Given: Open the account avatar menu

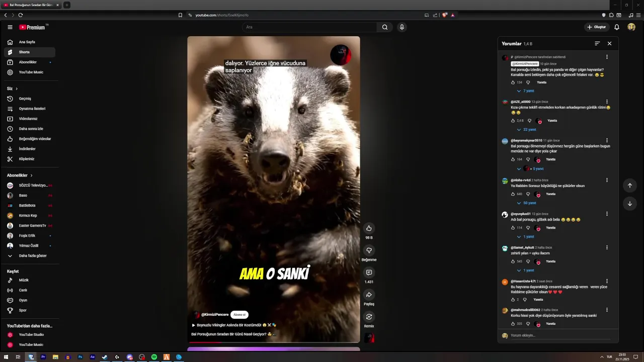Looking at the screenshot, I should (x=631, y=27).
